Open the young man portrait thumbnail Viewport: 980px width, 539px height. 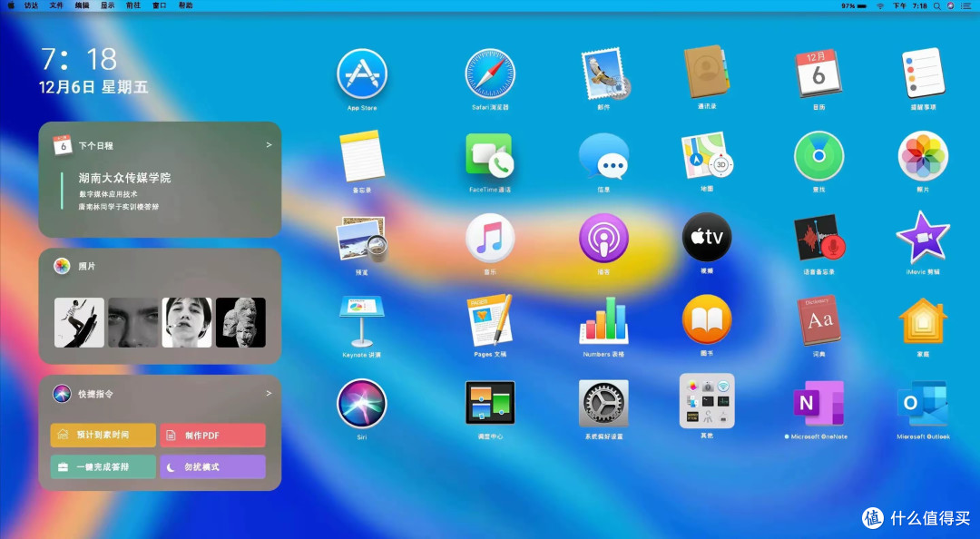click(187, 323)
